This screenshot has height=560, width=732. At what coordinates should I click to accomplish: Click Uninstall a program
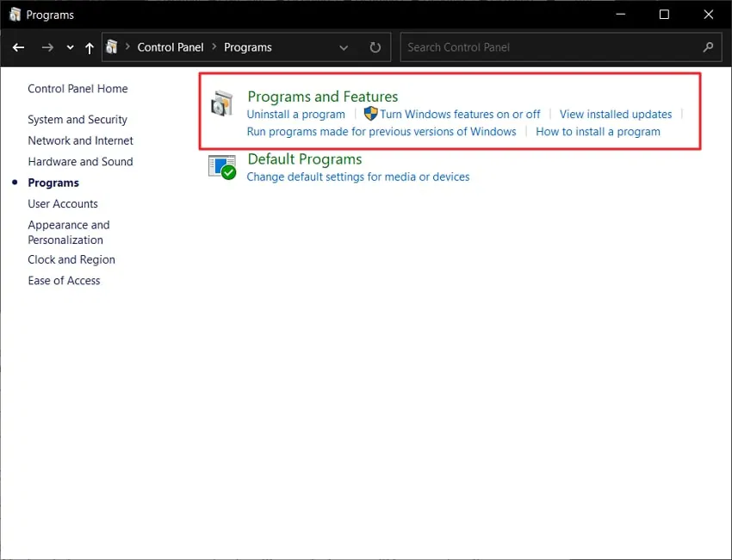(x=296, y=115)
